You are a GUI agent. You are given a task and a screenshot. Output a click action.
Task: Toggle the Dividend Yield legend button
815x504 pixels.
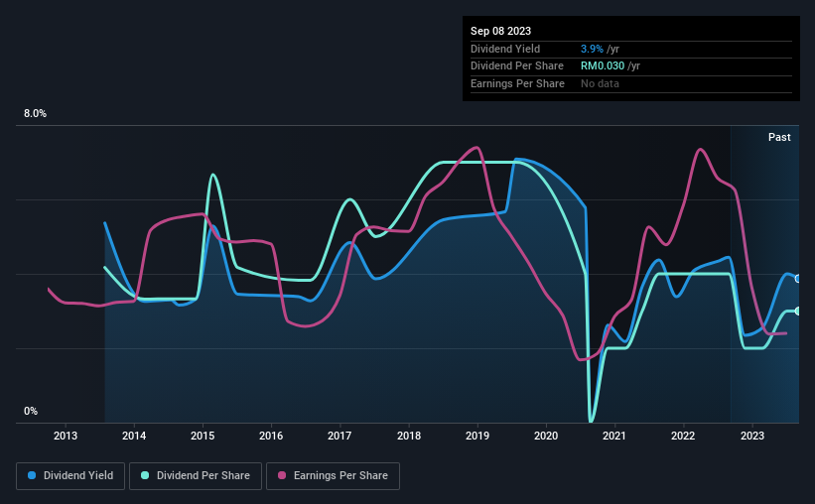[70, 476]
